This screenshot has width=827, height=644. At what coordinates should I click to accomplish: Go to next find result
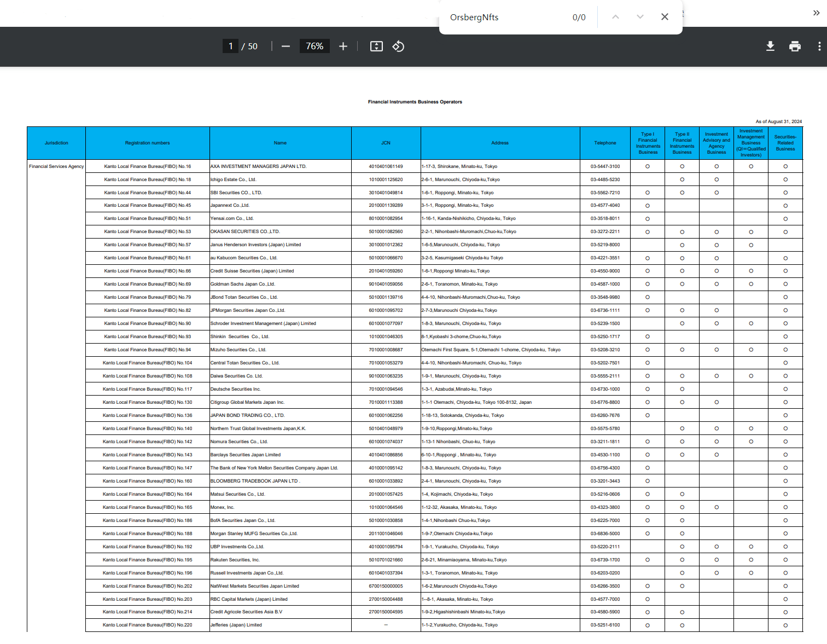[640, 17]
